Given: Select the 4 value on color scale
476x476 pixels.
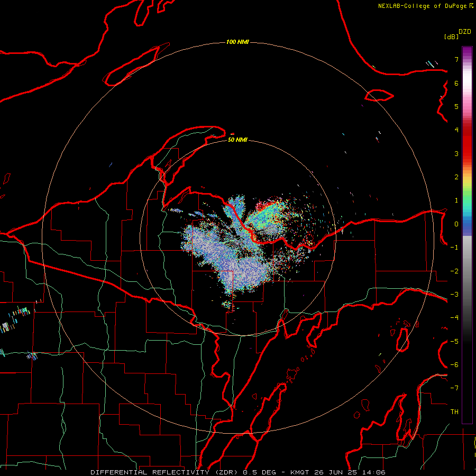Looking at the screenshot, I should tap(456, 130).
